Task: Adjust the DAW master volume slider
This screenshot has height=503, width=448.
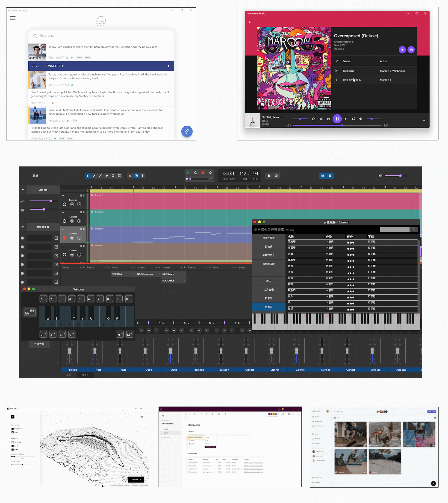Action: click(x=401, y=176)
